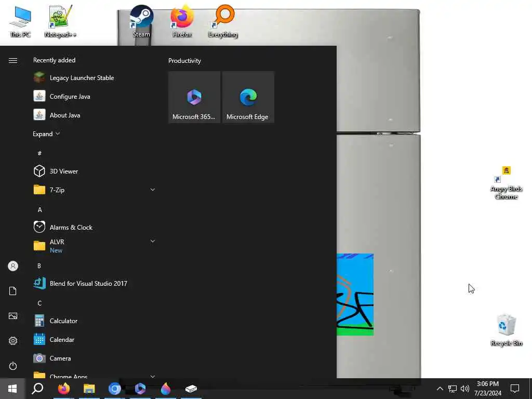
Task: Expand the recently added list
Action: click(46, 134)
